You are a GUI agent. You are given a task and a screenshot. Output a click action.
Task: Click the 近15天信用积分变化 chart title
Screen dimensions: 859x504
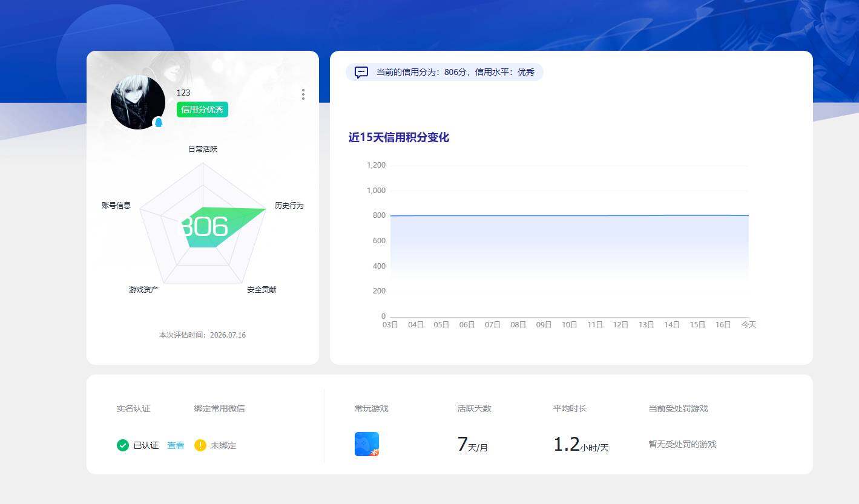[x=399, y=137]
